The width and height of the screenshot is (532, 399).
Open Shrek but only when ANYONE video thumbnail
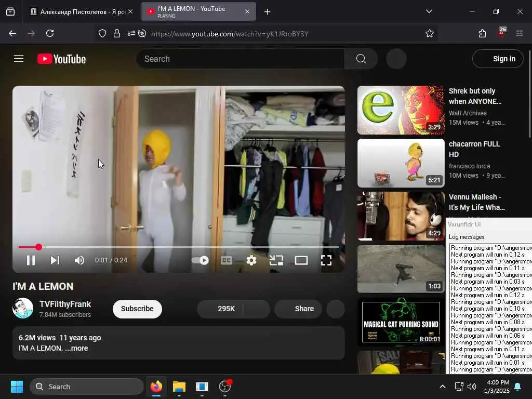click(401, 110)
